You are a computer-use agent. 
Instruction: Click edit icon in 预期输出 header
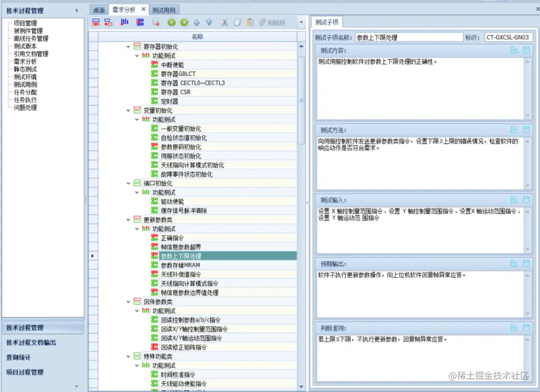coord(514,263)
